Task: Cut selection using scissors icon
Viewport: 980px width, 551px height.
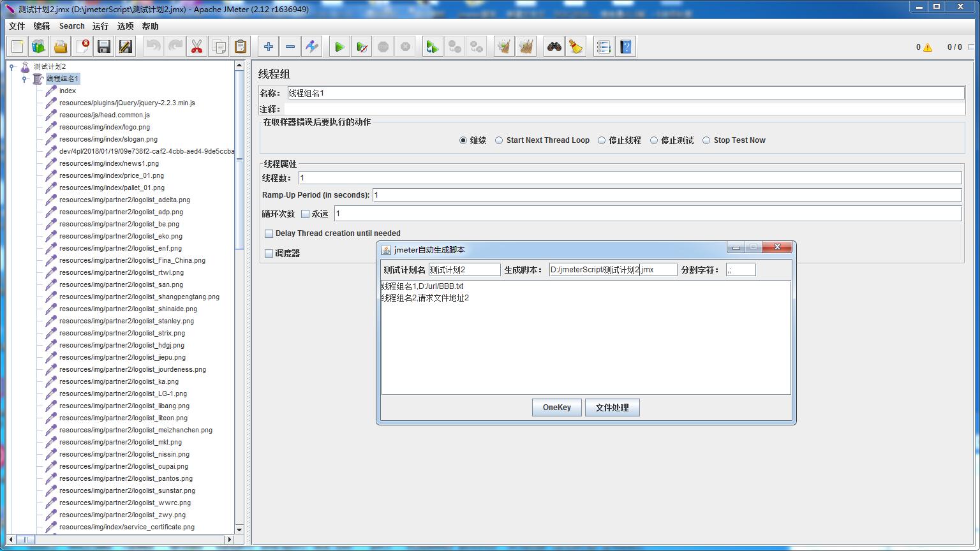Action: click(197, 47)
